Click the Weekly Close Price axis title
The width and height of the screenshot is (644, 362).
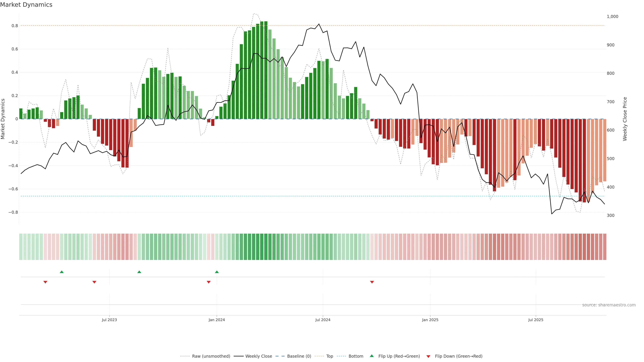pyautogui.click(x=625, y=119)
